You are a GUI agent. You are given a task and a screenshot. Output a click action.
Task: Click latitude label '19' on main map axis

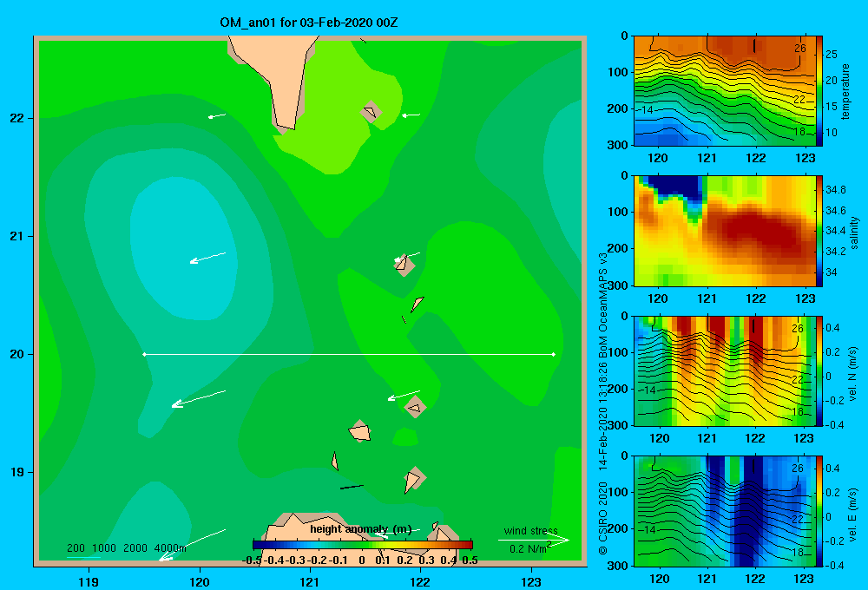16,472
